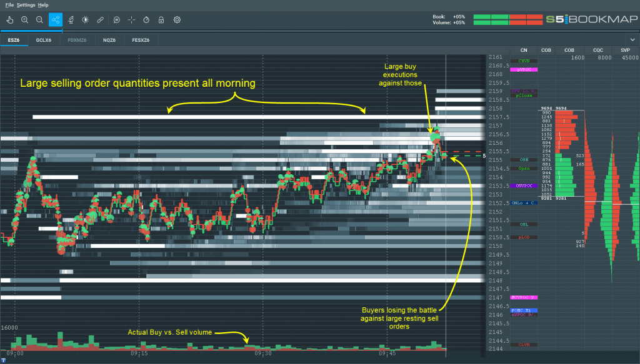The height and width of the screenshot is (364, 640).
Task: Activate the zoom-out tool
Action: 39,19
